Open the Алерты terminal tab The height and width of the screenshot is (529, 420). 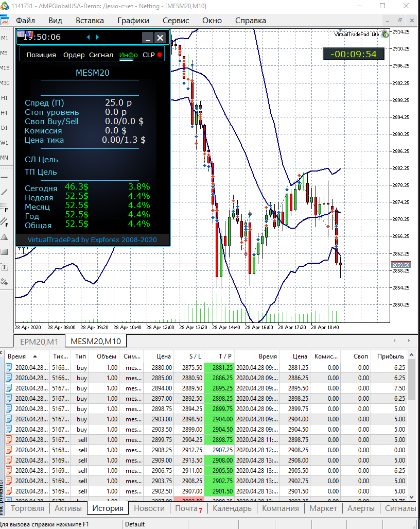[361, 508]
